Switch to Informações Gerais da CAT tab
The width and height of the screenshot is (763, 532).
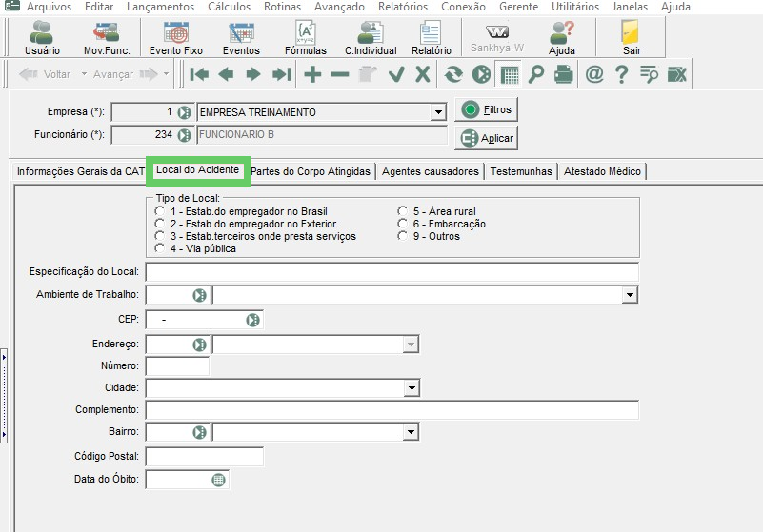pos(81,171)
